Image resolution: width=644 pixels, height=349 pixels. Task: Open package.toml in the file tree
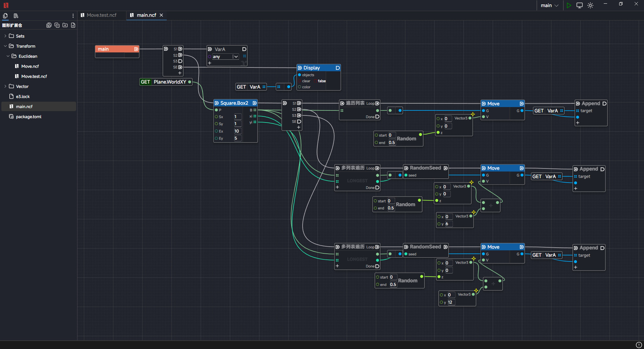(29, 116)
